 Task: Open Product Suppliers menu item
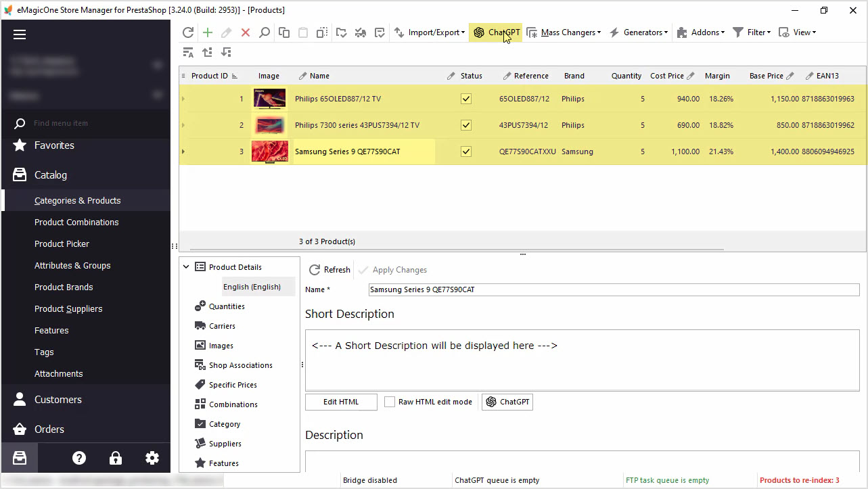[68, 309]
